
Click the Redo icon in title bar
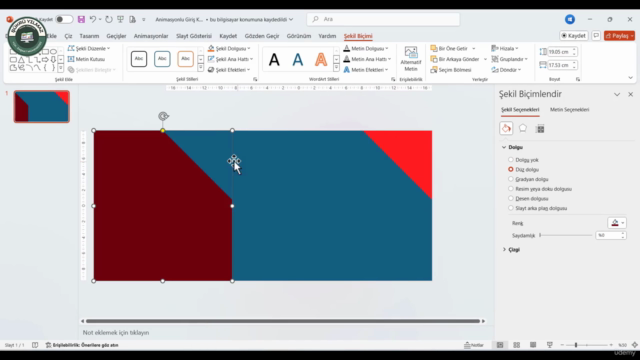click(109, 19)
